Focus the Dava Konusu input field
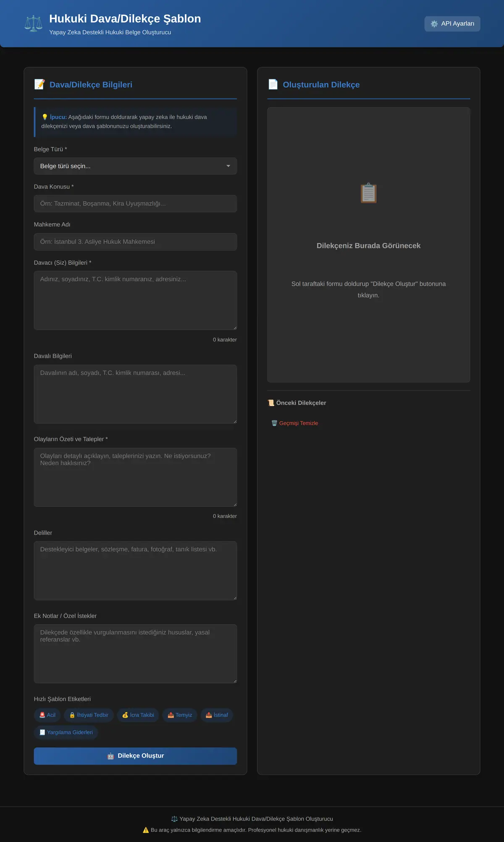The height and width of the screenshot is (842, 504). [x=135, y=203]
